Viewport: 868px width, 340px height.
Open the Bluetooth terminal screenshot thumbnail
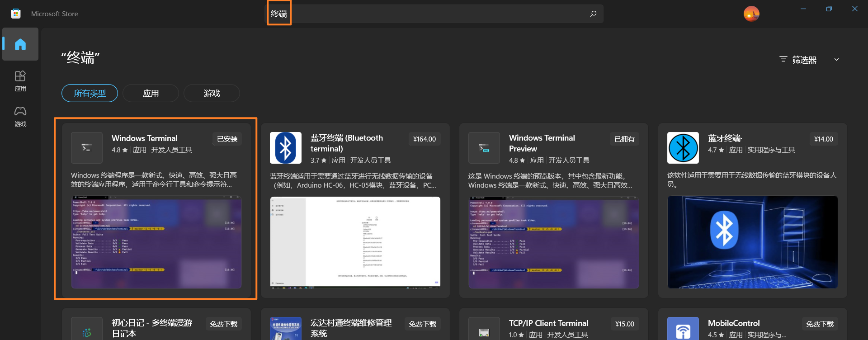click(355, 242)
